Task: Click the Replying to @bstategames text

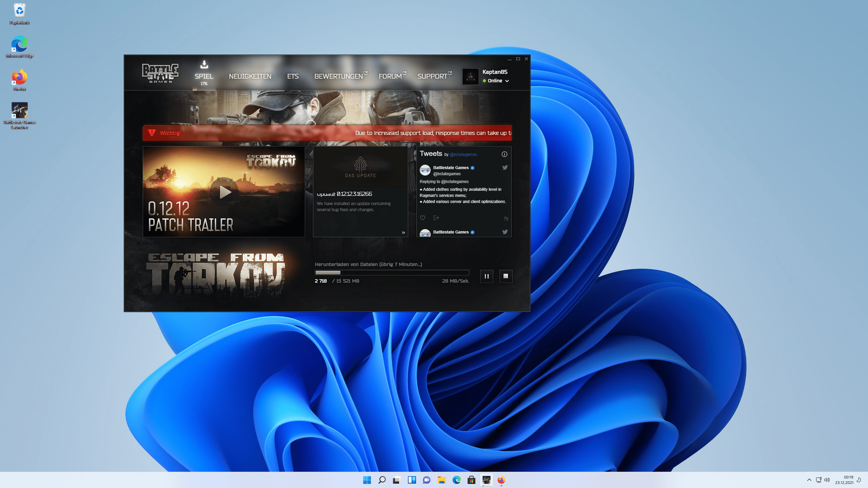Action: click(444, 182)
